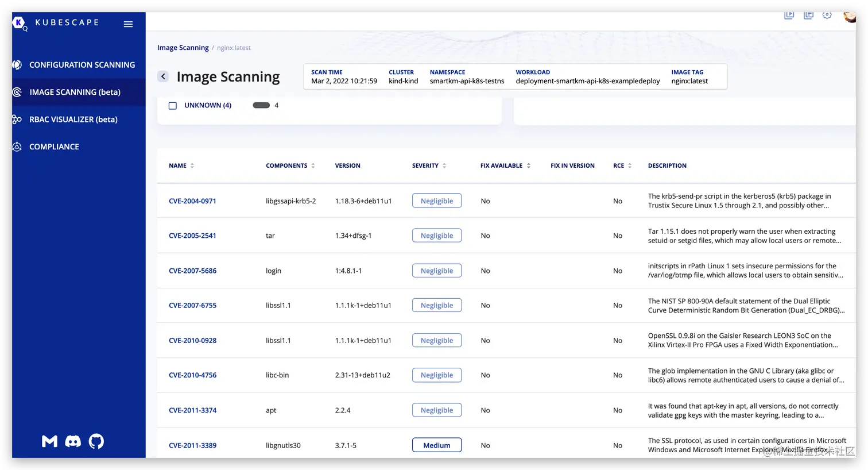The image size is (868, 470).
Task: Open CVE-2011-3389 details
Action: point(192,445)
